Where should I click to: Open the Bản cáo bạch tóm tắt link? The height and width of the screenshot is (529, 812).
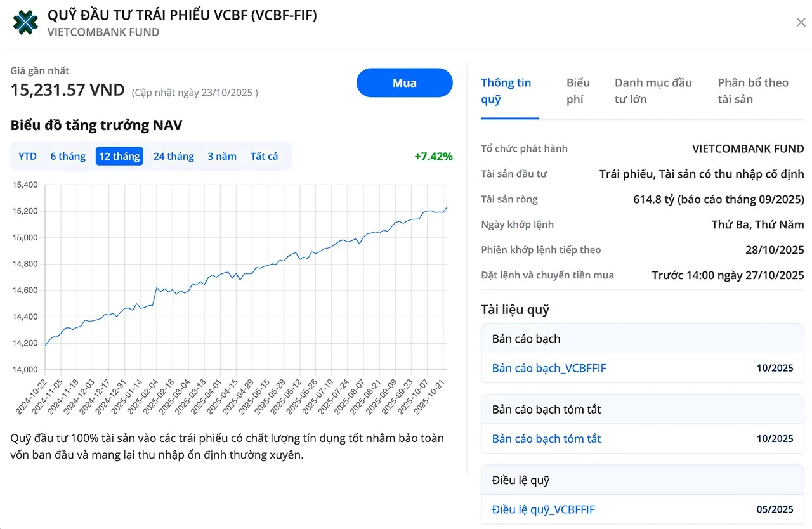coord(546,439)
